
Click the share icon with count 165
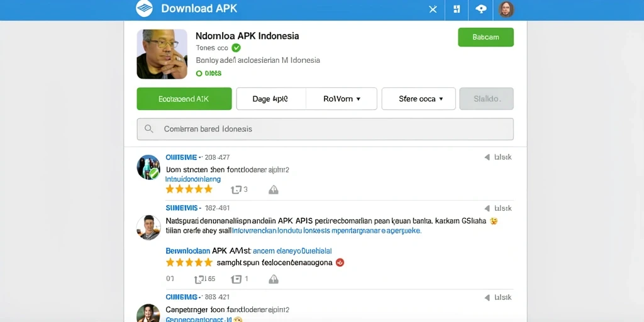click(x=204, y=279)
